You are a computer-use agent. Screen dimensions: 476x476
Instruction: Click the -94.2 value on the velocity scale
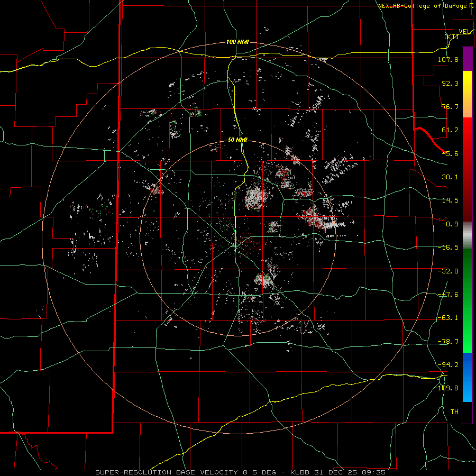[x=448, y=364]
